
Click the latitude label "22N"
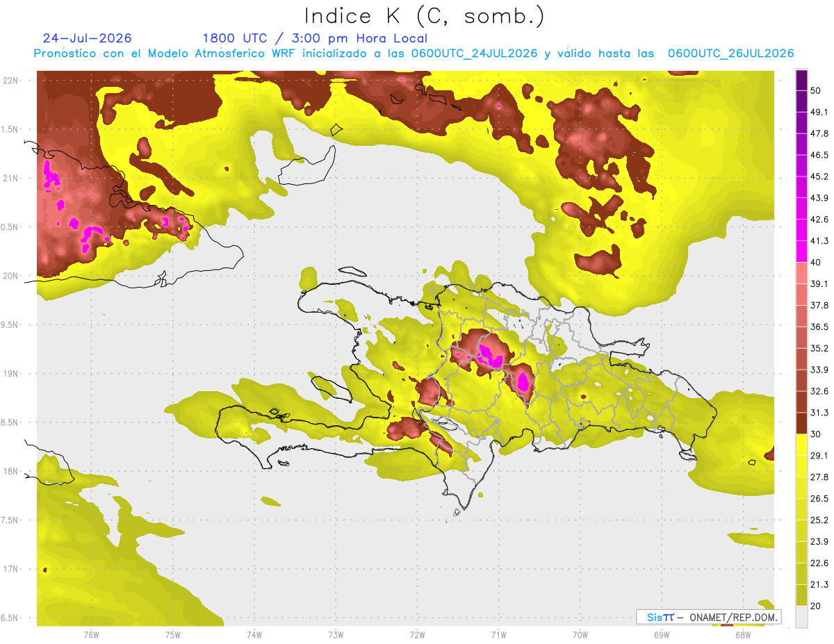[x=11, y=80]
